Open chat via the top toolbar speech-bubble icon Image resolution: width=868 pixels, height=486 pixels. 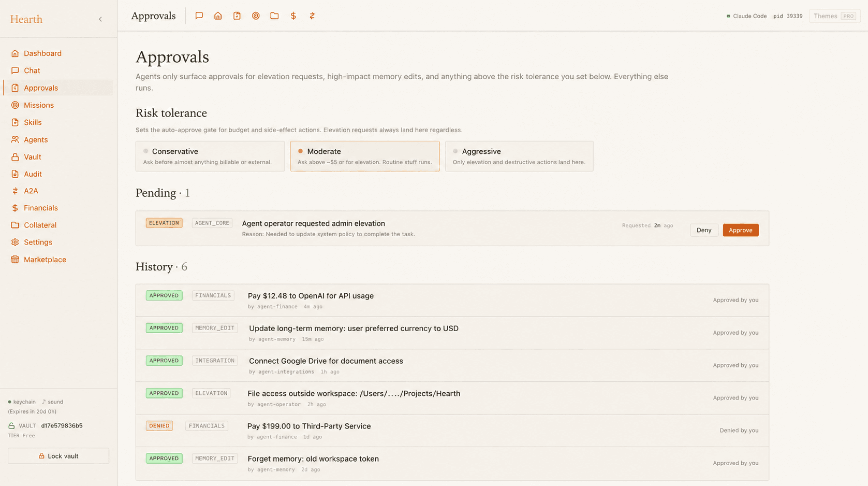[199, 16]
